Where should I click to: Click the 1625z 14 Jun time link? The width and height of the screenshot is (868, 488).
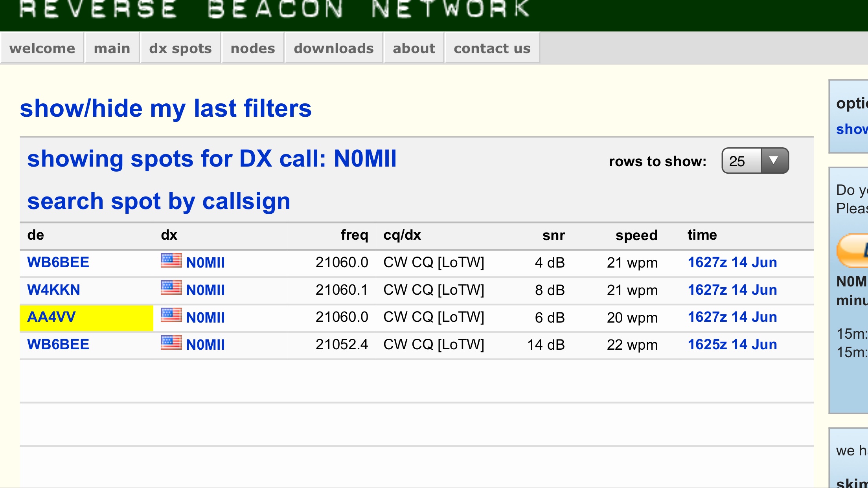[x=732, y=345]
